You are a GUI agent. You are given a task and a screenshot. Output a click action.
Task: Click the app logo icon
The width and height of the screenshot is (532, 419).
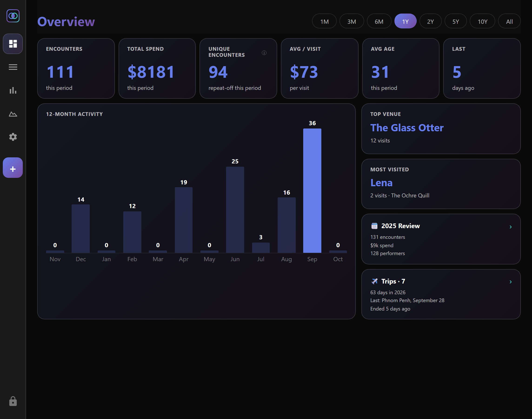click(13, 16)
